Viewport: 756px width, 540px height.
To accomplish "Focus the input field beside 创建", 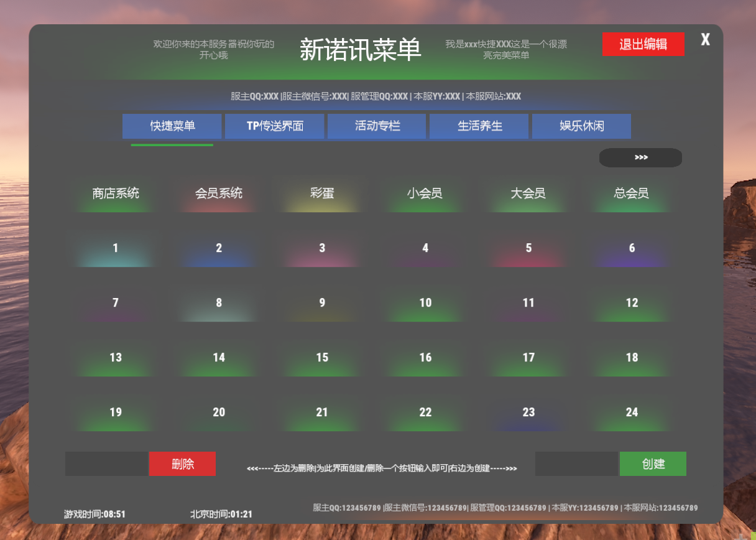I will click(576, 464).
